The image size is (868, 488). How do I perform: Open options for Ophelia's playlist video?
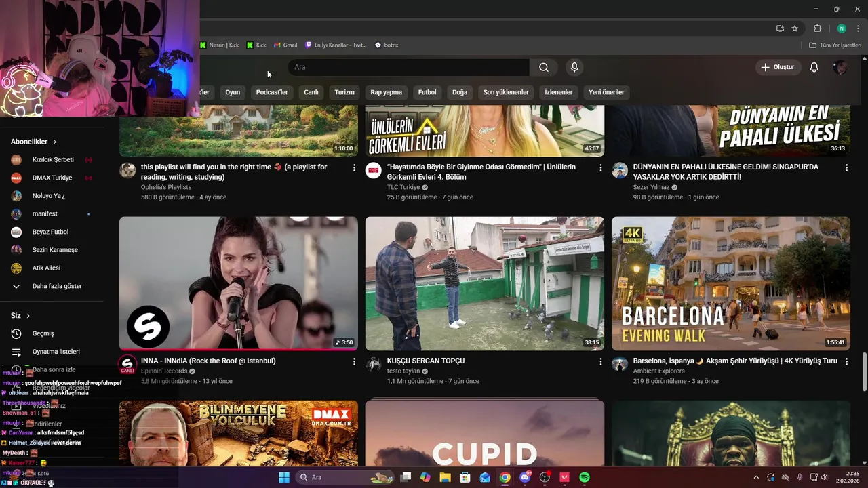click(354, 167)
